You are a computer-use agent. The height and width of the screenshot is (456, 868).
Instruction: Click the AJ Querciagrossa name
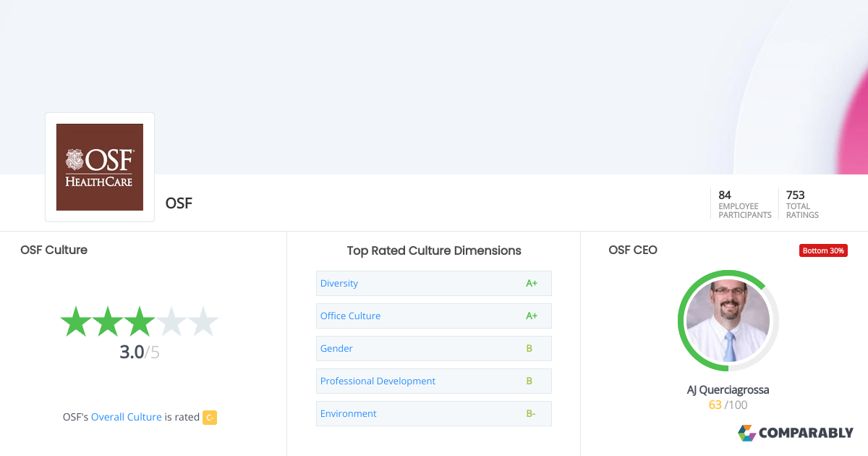(728, 389)
